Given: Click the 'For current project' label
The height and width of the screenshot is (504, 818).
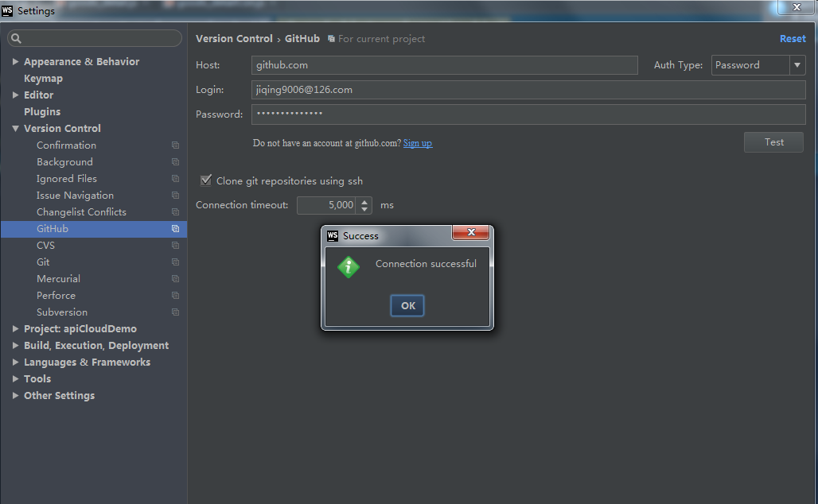Looking at the screenshot, I should [x=381, y=39].
